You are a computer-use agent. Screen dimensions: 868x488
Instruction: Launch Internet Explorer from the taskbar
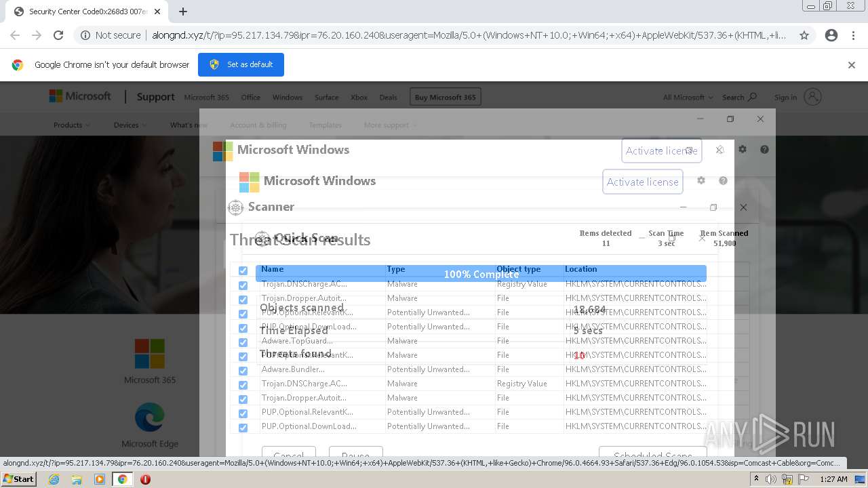pyautogui.click(x=54, y=479)
